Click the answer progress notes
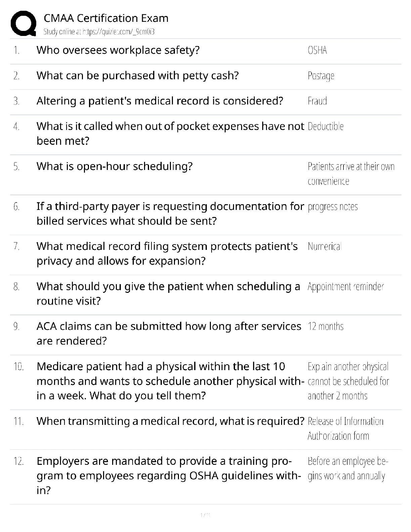Image resolution: width=411 pixels, height=532 pixels. (x=333, y=207)
